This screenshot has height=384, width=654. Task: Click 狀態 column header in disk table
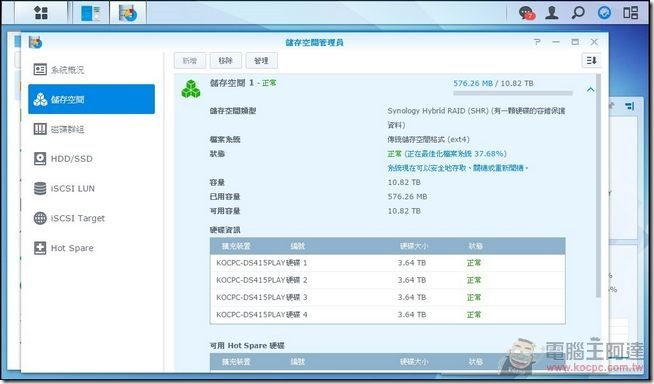pos(475,246)
